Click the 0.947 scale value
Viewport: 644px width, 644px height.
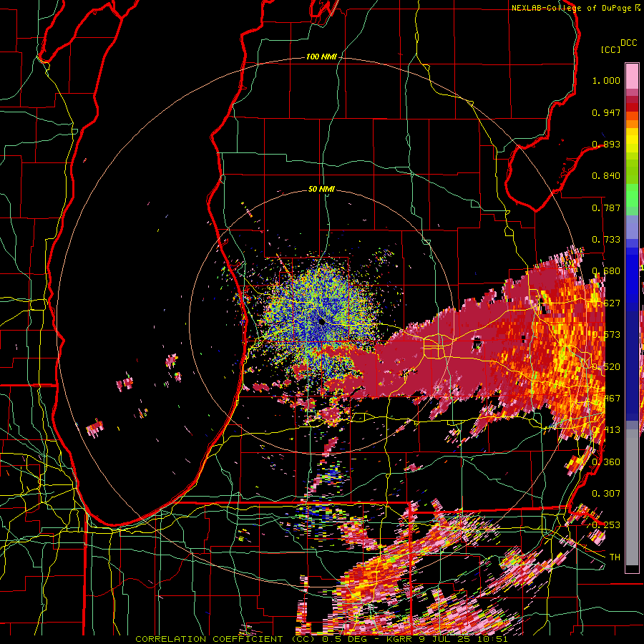tap(606, 112)
